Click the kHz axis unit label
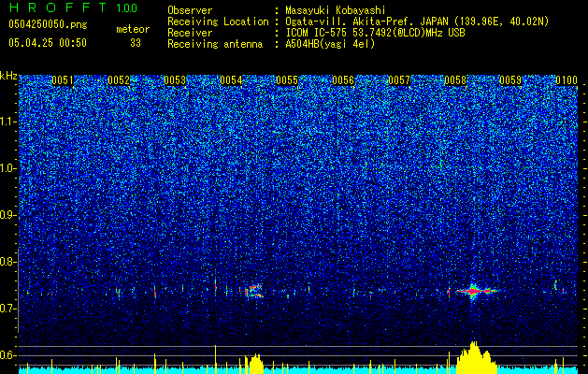 coord(8,76)
